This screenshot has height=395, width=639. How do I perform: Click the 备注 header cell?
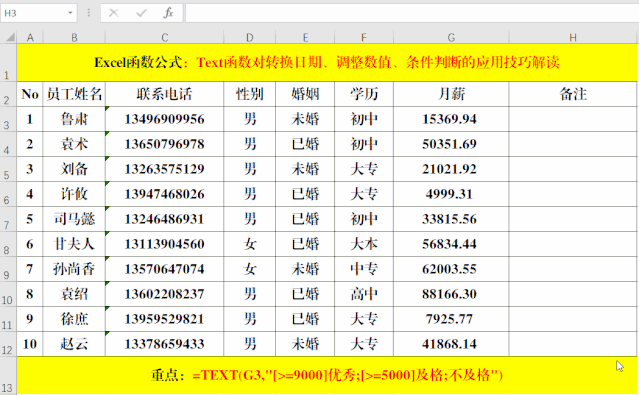573,94
